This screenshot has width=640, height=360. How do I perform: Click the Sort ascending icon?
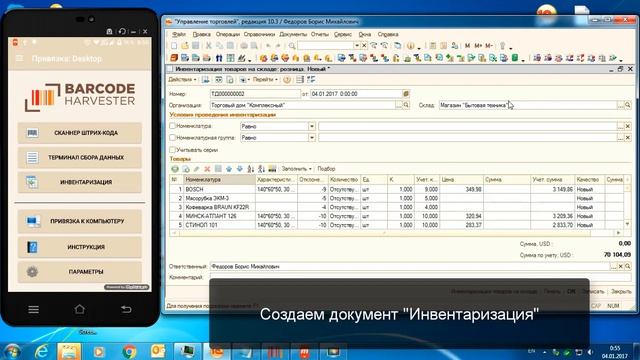[251, 169]
